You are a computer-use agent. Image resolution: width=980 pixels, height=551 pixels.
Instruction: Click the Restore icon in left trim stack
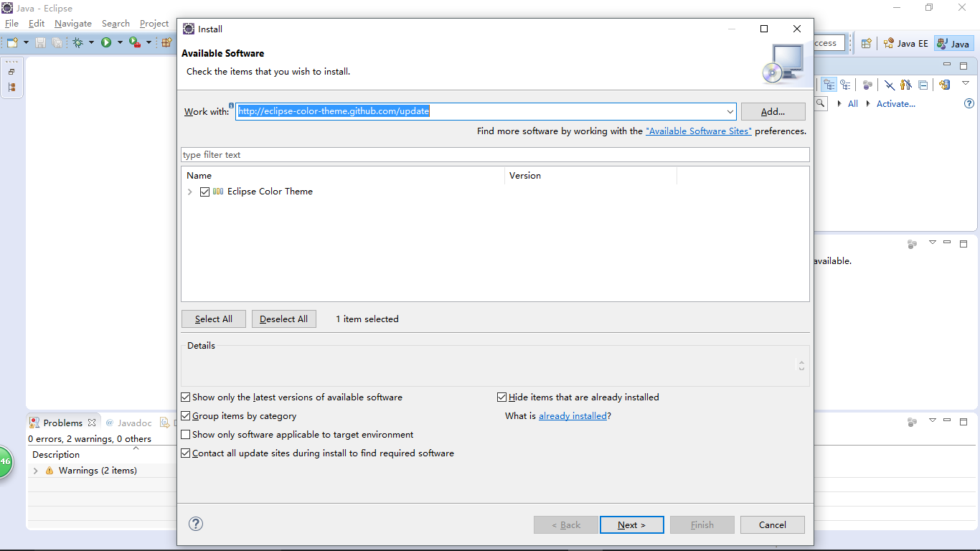[11, 72]
